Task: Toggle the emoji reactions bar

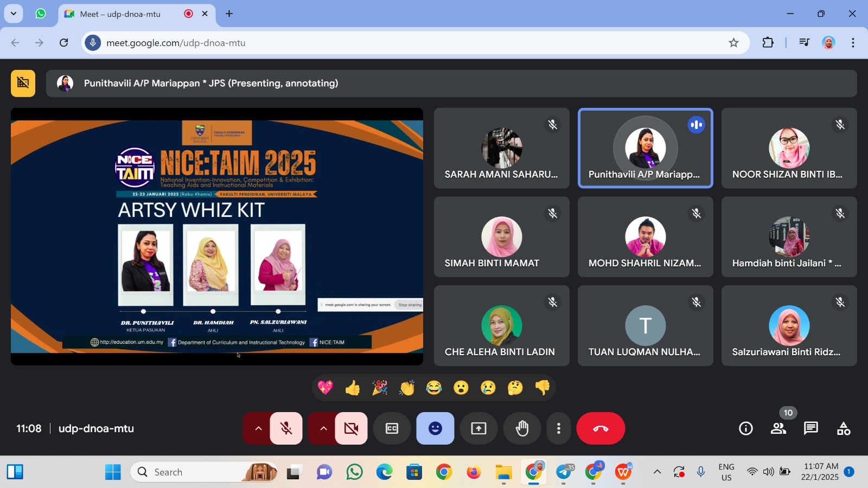Action: point(435,428)
